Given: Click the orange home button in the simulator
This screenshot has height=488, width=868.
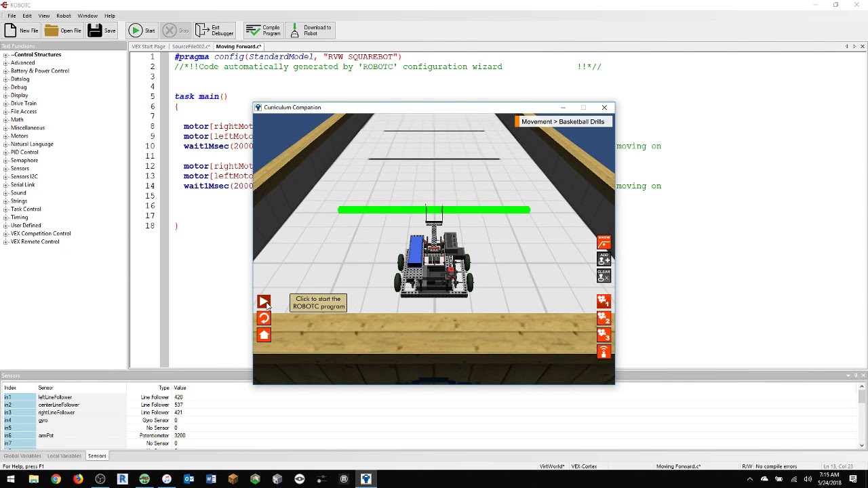Looking at the screenshot, I should point(264,335).
